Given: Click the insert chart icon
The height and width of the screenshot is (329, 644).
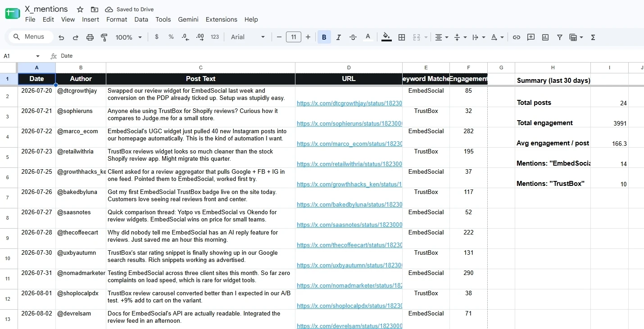Looking at the screenshot, I should [545, 37].
